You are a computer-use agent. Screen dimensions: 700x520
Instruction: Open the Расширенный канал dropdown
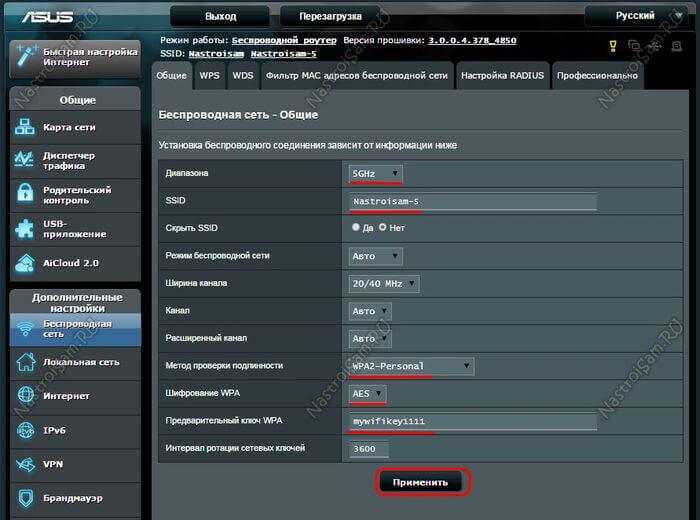point(370,338)
